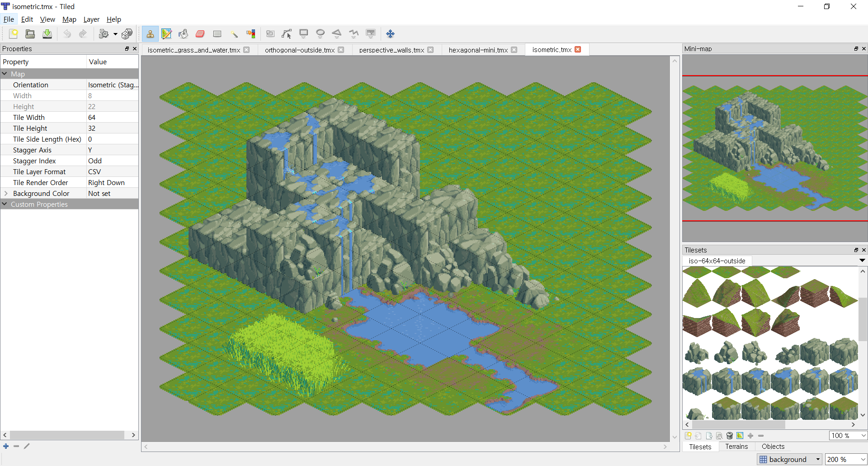Click the Delete tileset trash can icon
This screenshot has height=466, width=868.
(x=730, y=436)
